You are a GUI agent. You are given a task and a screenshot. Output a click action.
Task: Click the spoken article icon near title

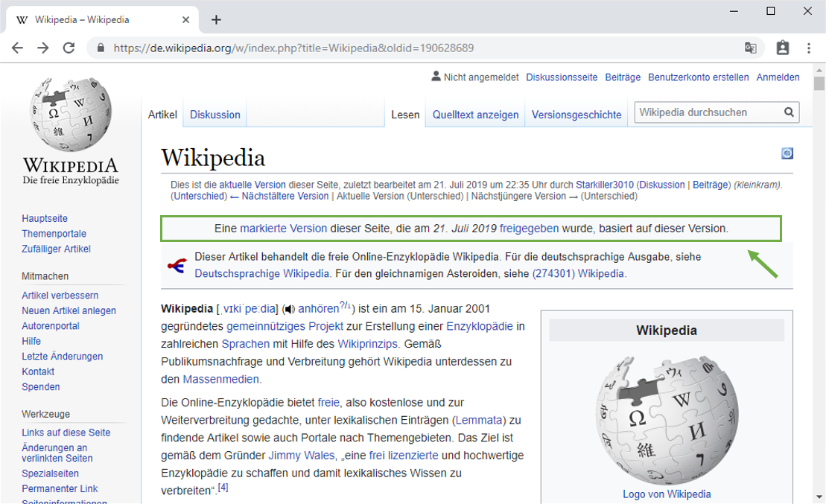(787, 153)
